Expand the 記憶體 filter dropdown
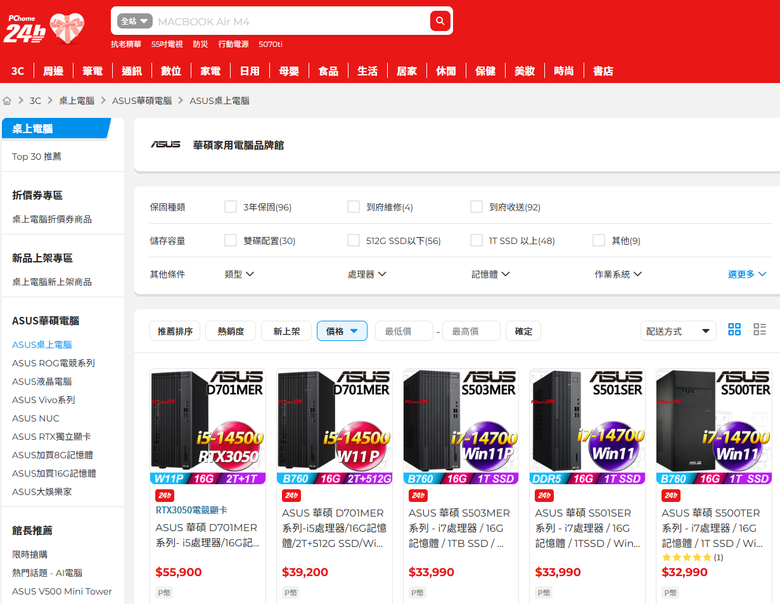Screen dimensions: 780x604 (490, 274)
